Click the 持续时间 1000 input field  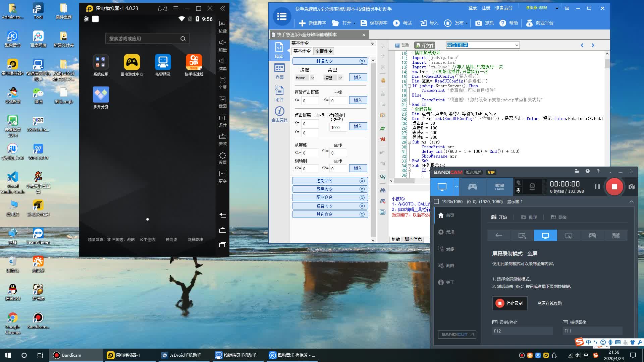pyautogui.click(x=338, y=127)
